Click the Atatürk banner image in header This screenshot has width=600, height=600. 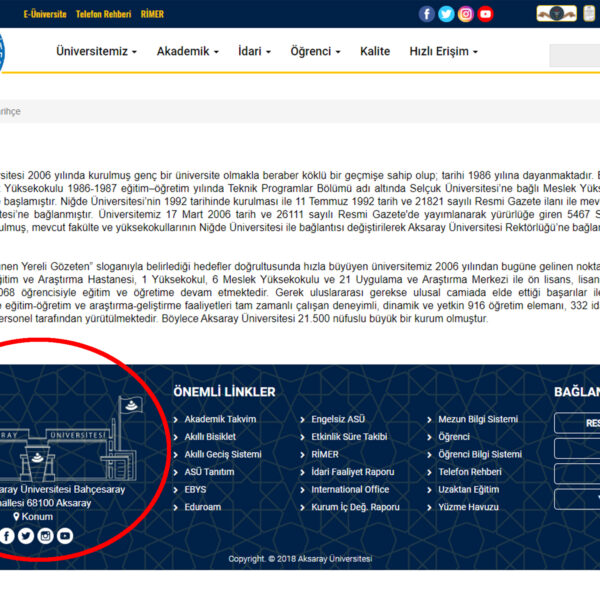click(556, 14)
